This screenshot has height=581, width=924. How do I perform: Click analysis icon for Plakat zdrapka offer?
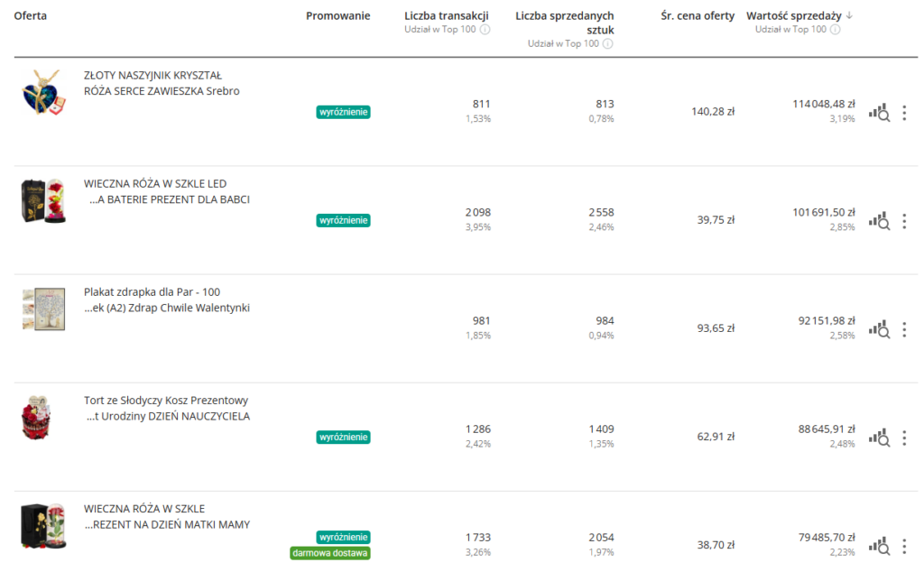point(879,329)
